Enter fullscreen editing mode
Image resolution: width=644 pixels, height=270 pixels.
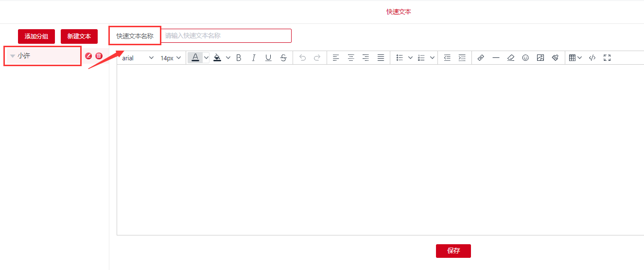[607, 58]
